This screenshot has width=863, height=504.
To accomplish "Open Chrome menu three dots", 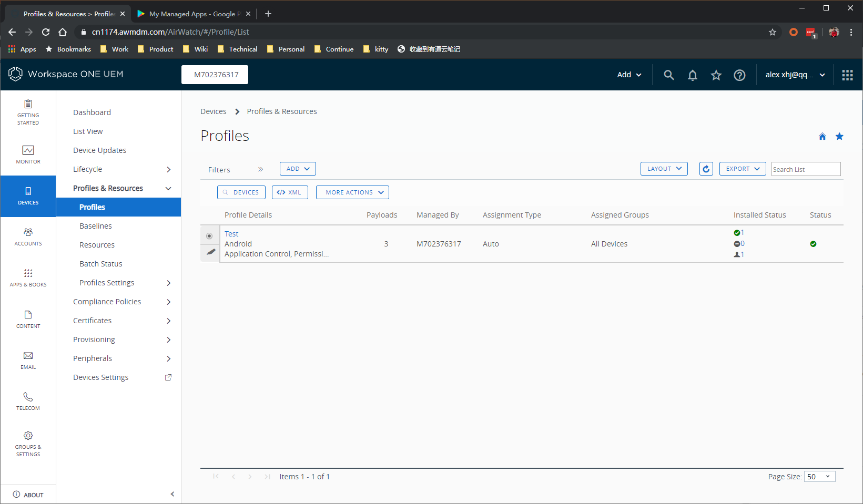I will 851,32.
